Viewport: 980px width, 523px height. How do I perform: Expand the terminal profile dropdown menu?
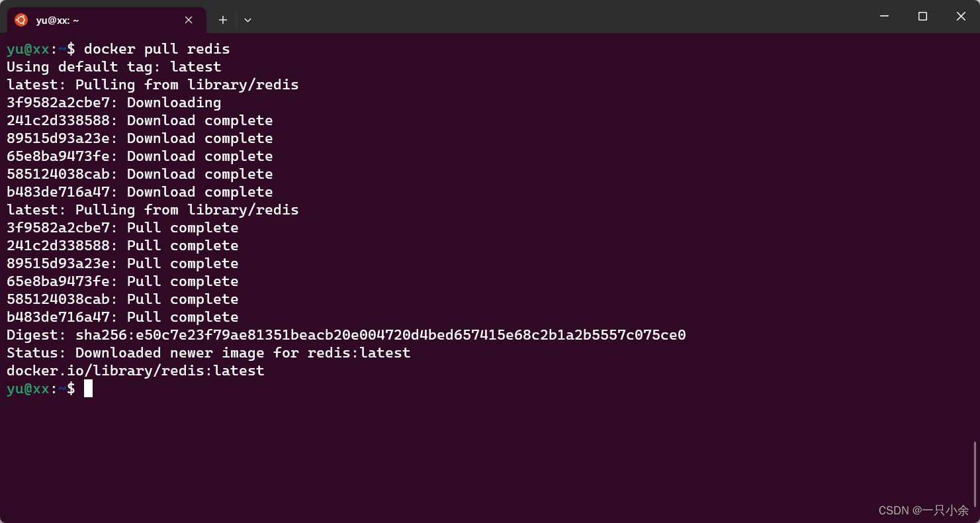click(x=247, y=20)
